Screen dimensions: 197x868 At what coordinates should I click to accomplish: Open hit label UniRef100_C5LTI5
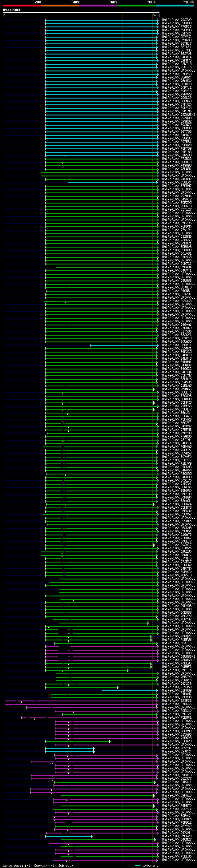coord(177,670)
